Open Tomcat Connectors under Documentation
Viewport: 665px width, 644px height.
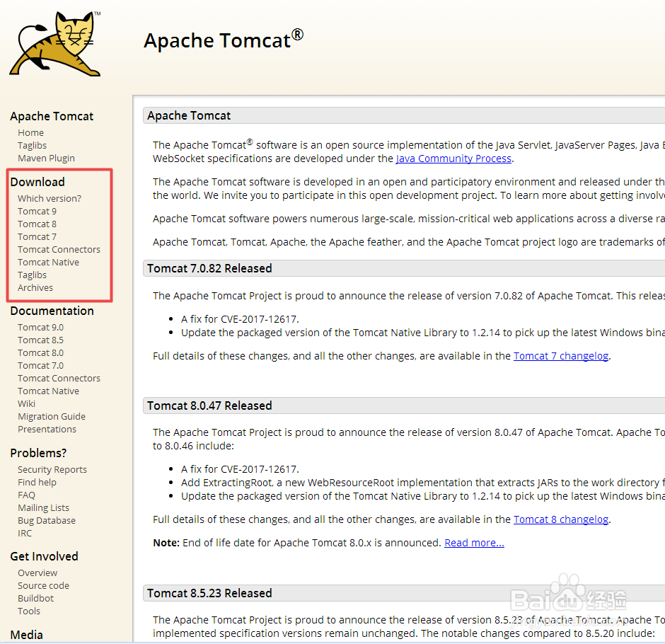[x=59, y=379]
